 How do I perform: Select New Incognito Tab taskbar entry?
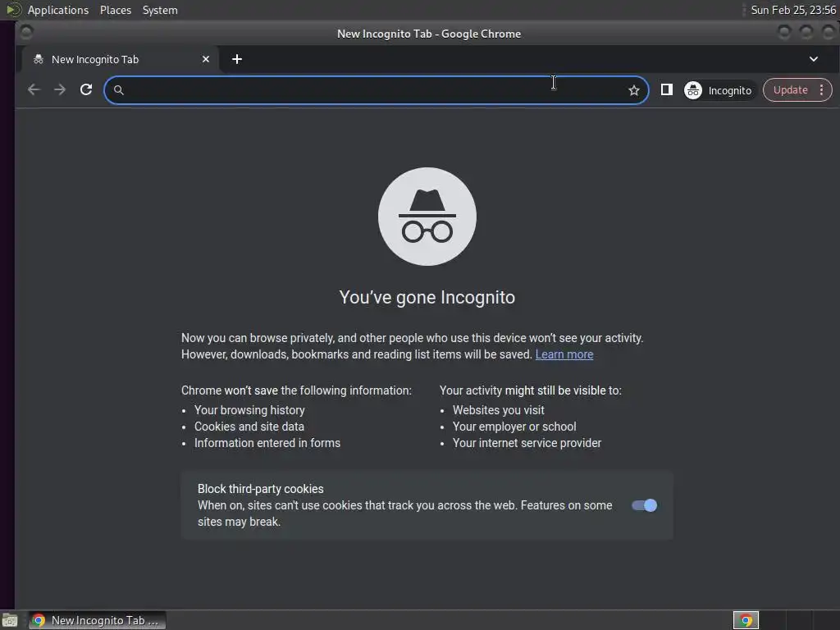(x=98, y=620)
